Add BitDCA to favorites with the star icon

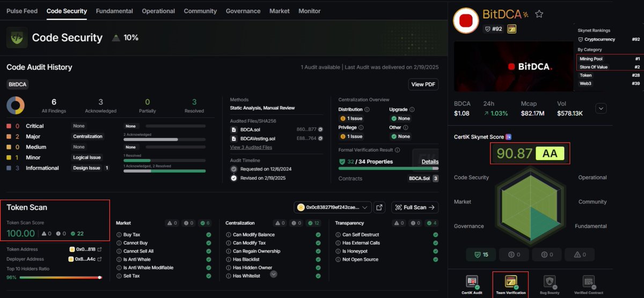pos(539,14)
